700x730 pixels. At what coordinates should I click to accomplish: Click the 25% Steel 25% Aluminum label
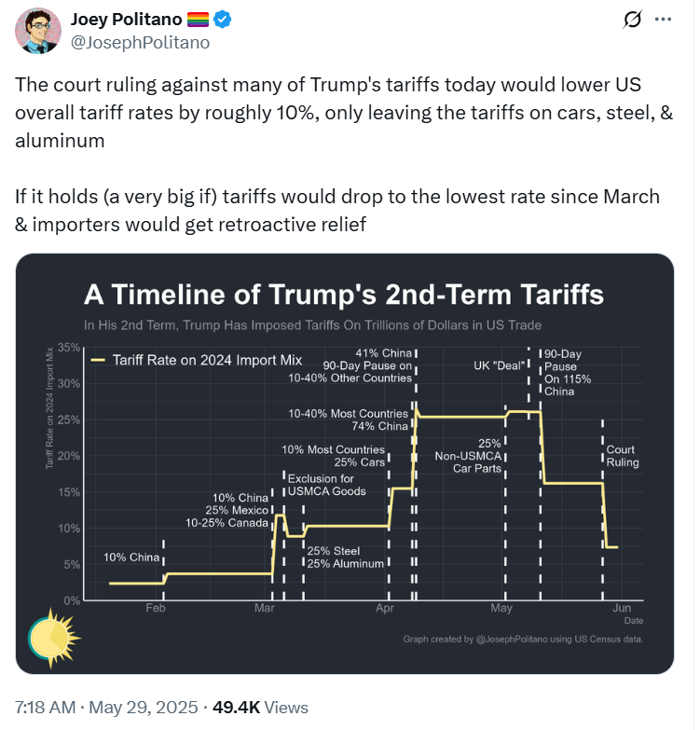tap(345, 558)
